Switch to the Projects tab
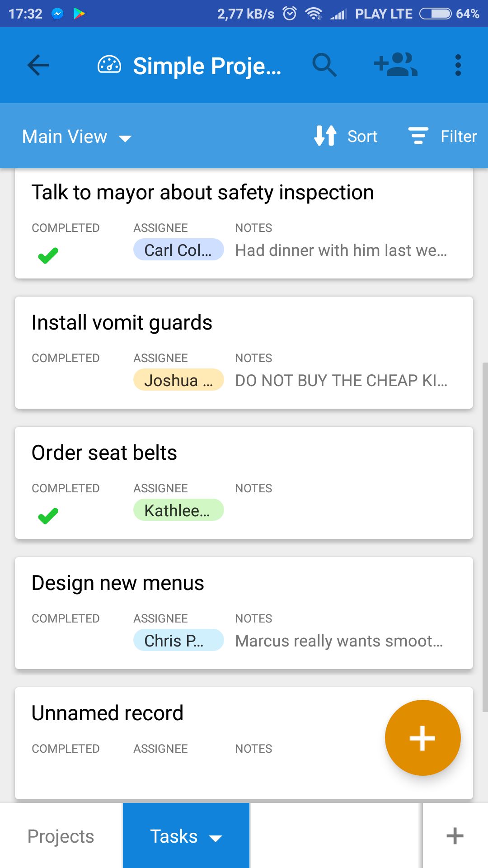 pos(61,836)
